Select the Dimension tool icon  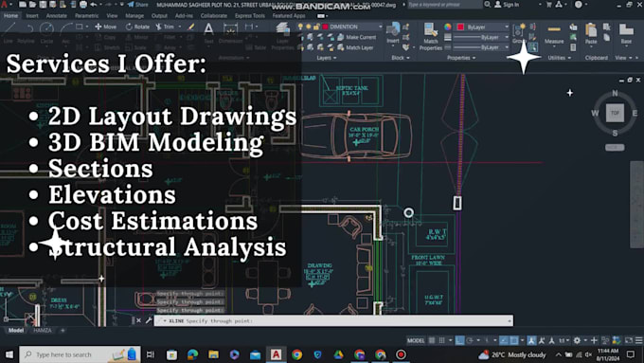click(x=230, y=28)
